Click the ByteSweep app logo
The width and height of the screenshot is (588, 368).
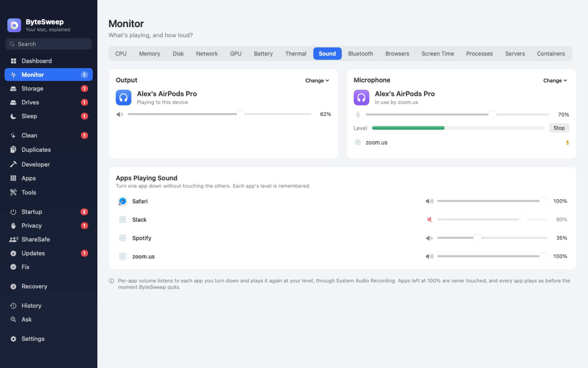point(14,25)
